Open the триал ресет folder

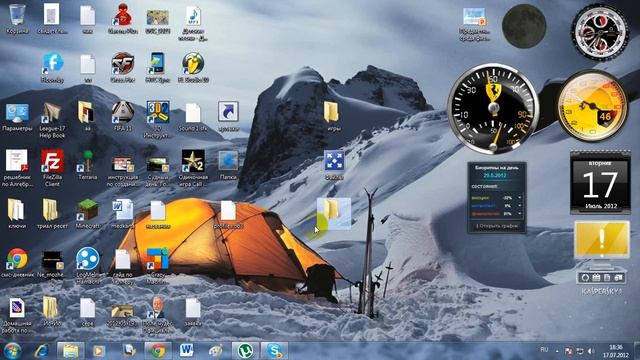[52, 213]
